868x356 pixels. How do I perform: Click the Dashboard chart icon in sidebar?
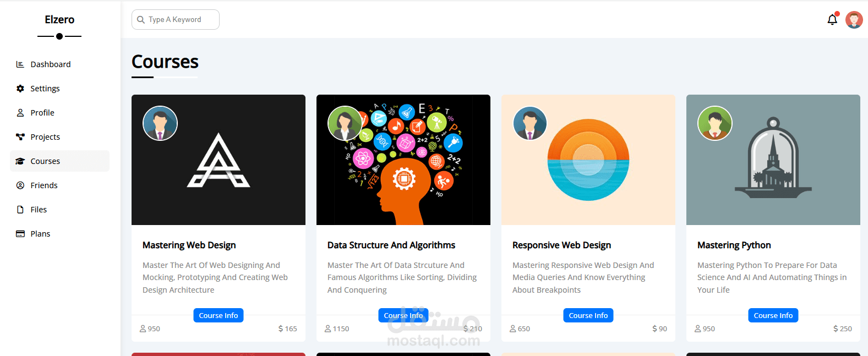pos(20,64)
